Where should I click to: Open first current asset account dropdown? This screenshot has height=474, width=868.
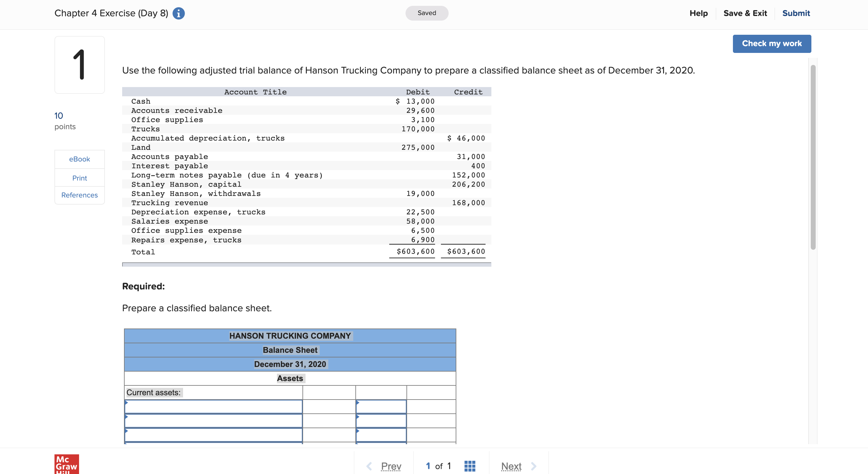click(213, 407)
